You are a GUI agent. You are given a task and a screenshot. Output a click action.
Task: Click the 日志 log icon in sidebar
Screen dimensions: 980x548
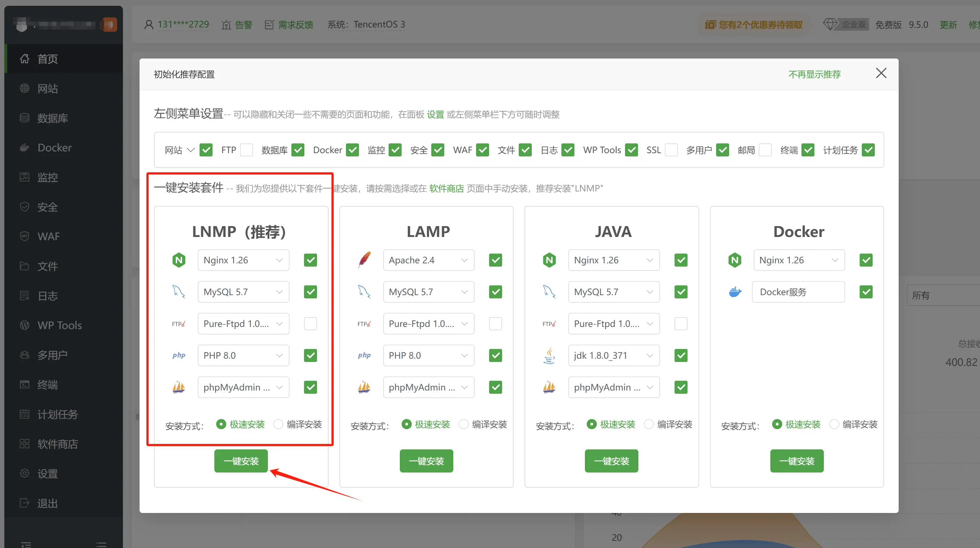tap(24, 295)
